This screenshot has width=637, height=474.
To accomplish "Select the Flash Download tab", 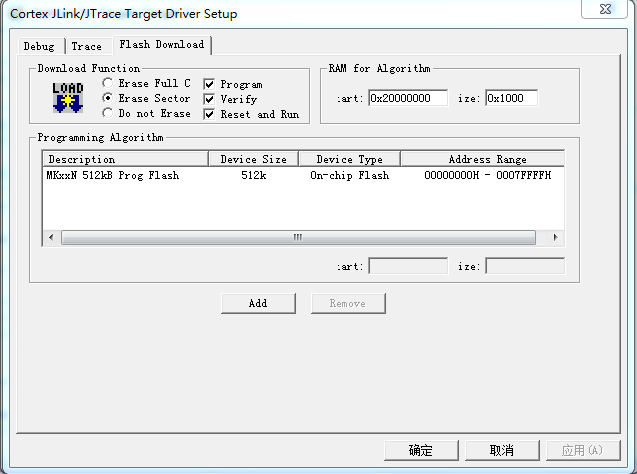I will tap(162, 45).
